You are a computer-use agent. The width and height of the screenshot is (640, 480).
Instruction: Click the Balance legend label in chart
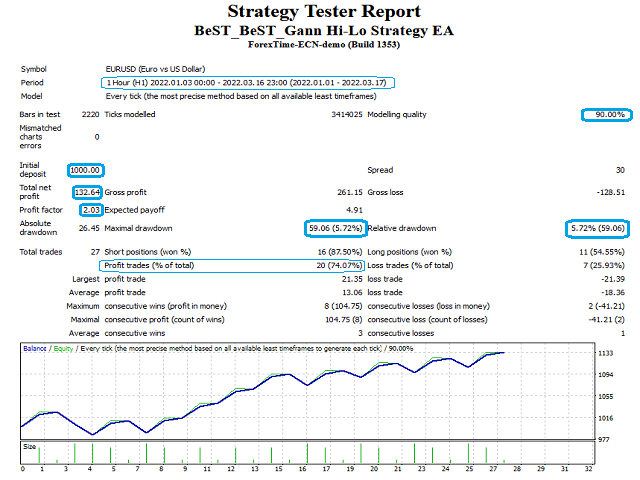pyautogui.click(x=35, y=349)
